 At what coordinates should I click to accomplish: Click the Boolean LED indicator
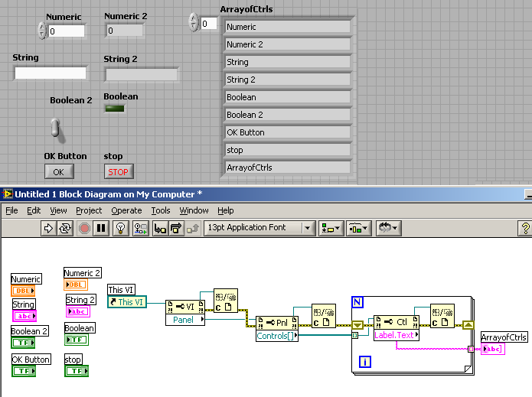click(115, 109)
